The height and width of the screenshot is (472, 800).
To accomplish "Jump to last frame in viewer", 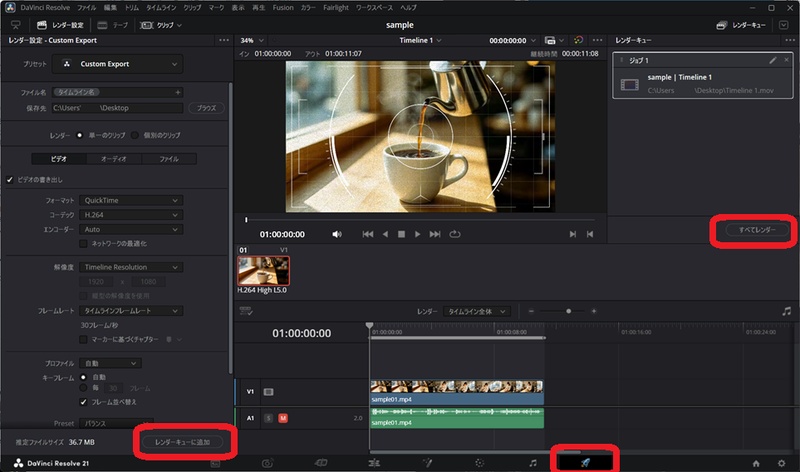I will (x=435, y=234).
